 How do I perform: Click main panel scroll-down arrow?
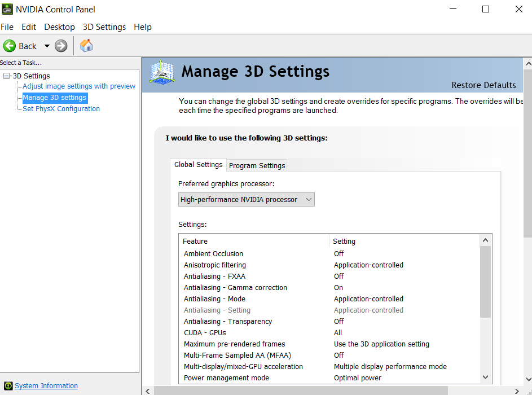pyautogui.click(x=528, y=379)
